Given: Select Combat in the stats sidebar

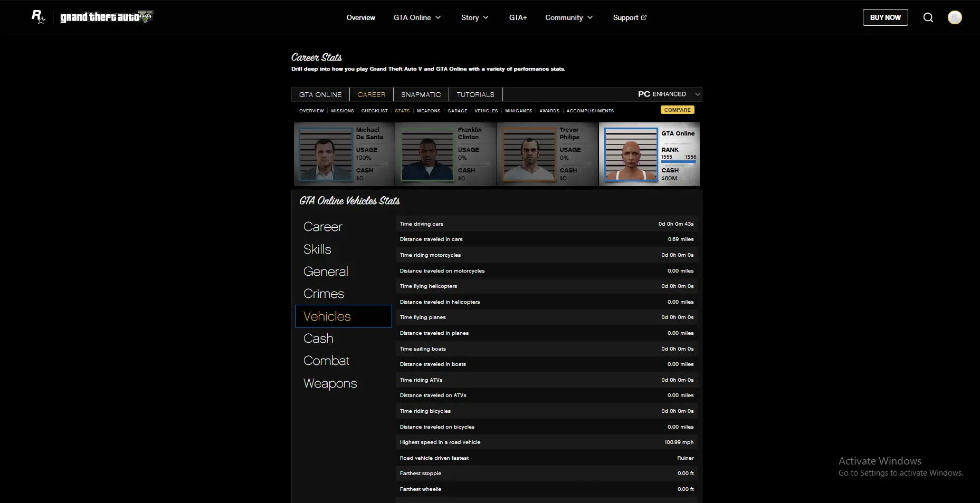Looking at the screenshot, I should (326, 361).
